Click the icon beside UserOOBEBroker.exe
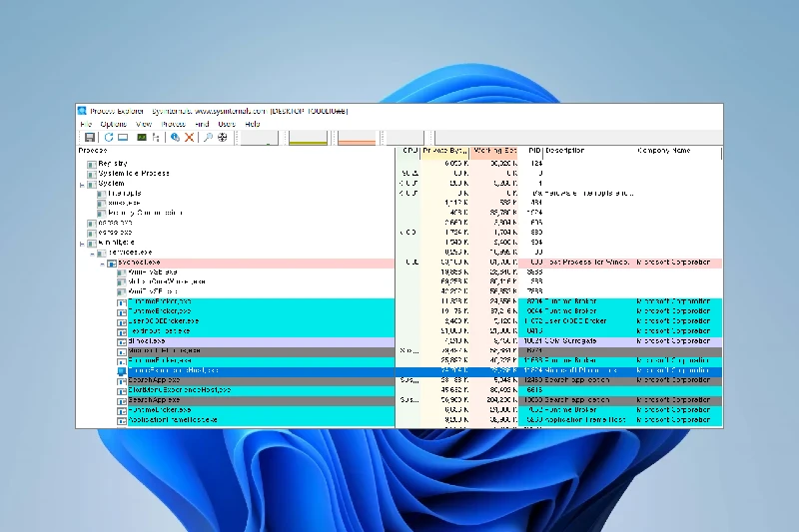 [x=121, y=321]
